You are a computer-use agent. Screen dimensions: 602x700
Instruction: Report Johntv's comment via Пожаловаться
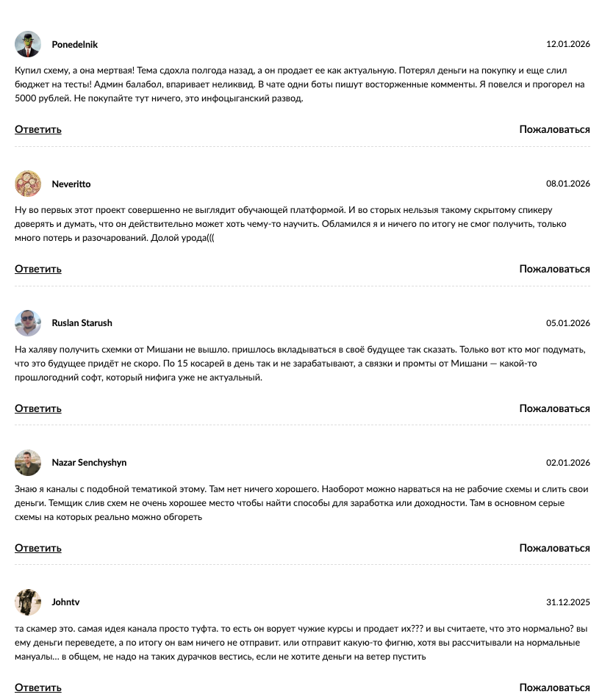coord(554,688)
